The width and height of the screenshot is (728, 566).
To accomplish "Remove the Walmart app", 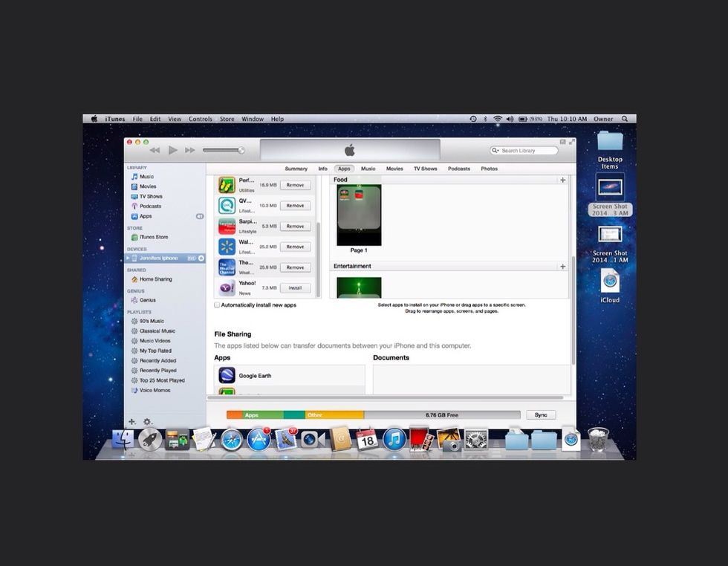I will pyautogui.click(x=296, y=247).
